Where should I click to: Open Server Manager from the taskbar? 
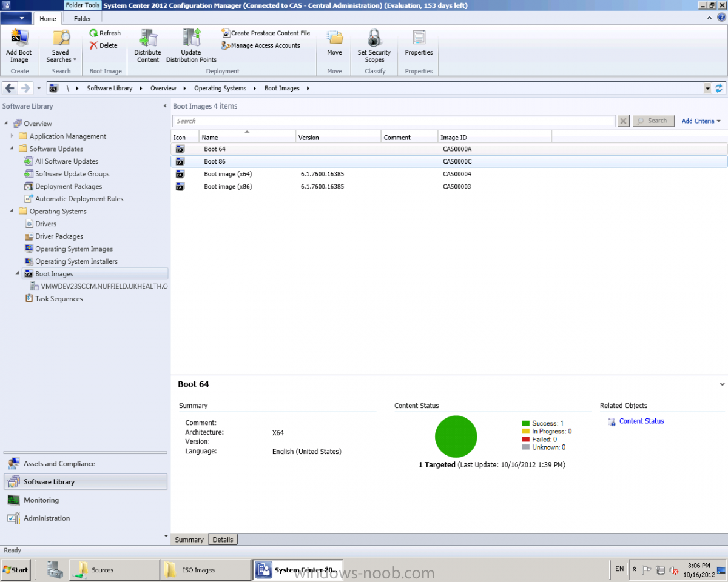(55, 570)
